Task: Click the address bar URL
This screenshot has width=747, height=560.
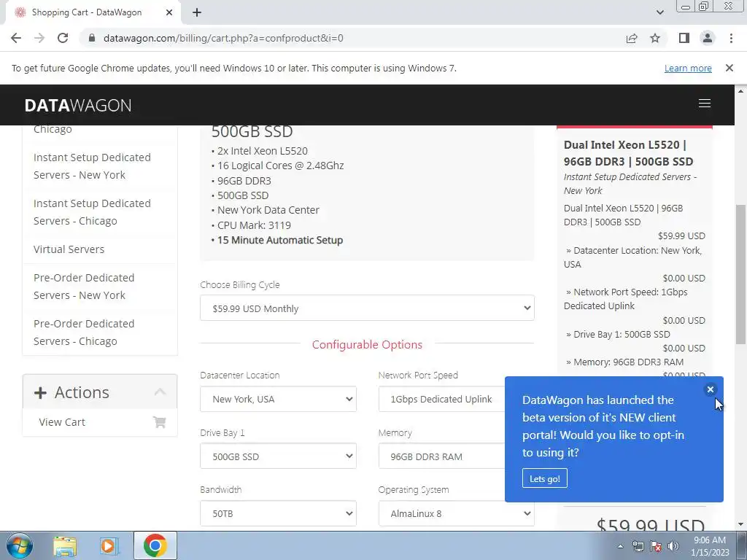Action: pyautogui.click(x=223, y=38)
